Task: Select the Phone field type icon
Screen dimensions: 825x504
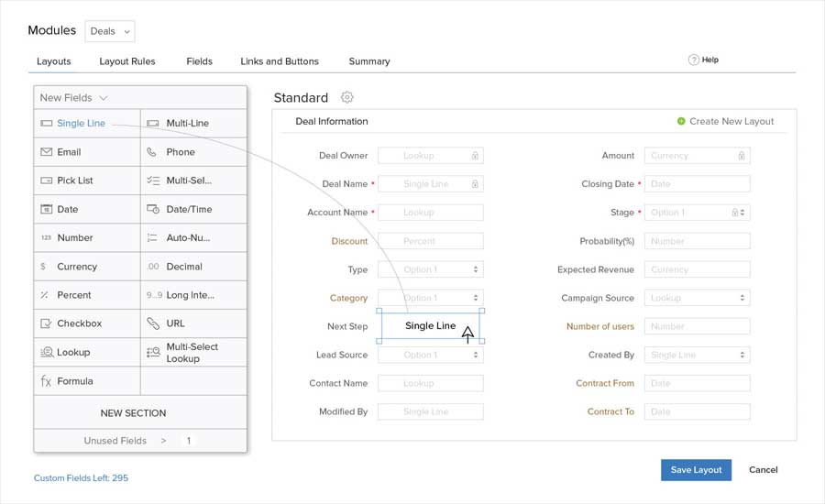Action: coord(152,152)
